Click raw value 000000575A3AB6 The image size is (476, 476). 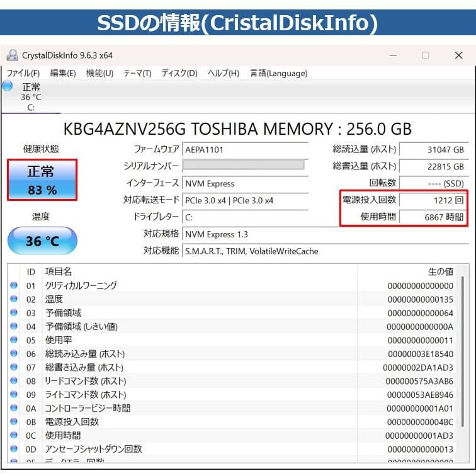pyautogui.click(x=419, y=382)
